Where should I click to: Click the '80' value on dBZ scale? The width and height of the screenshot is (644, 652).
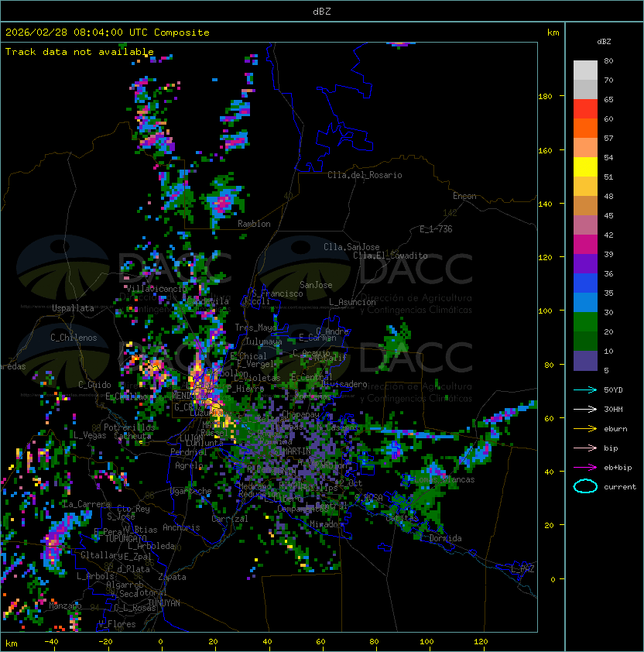[608, 60]
